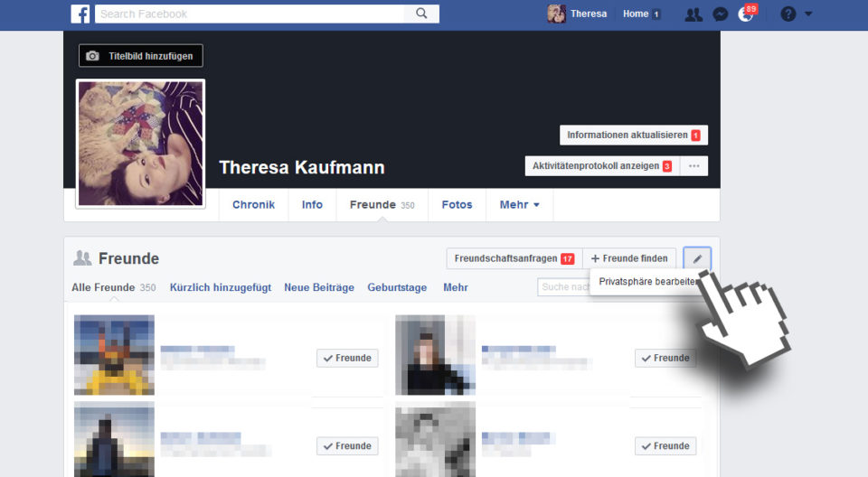Switch to the Chronik tab
The height and width of the screenshot is (477, 868).
tap(253, 205)
